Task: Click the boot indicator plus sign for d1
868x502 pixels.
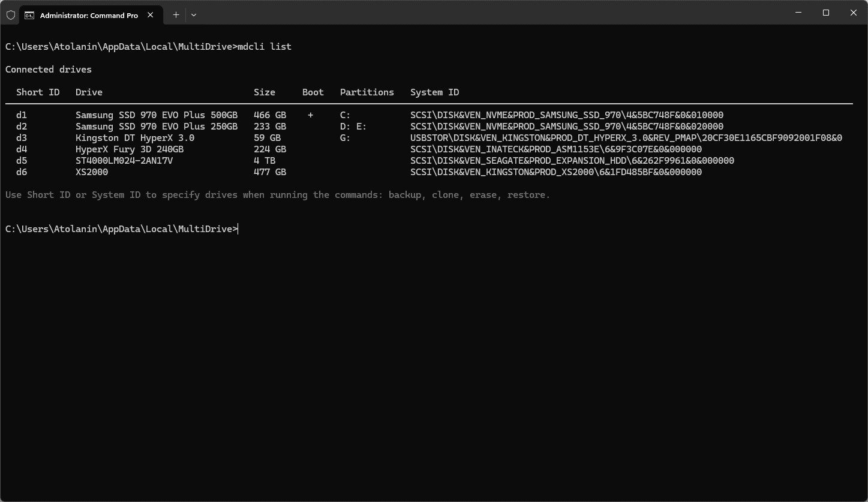Action: (x=310, y=115)
